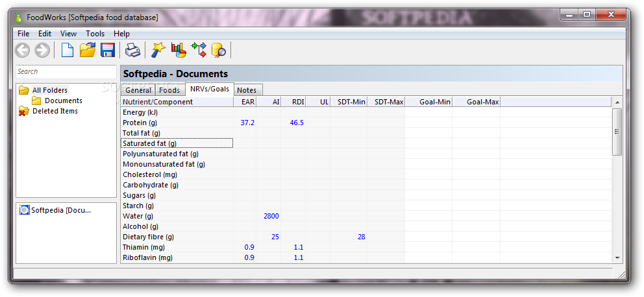The height and width of the screenshot is (297, 644).
Task: Open the File menu
Action: point(23,34)
